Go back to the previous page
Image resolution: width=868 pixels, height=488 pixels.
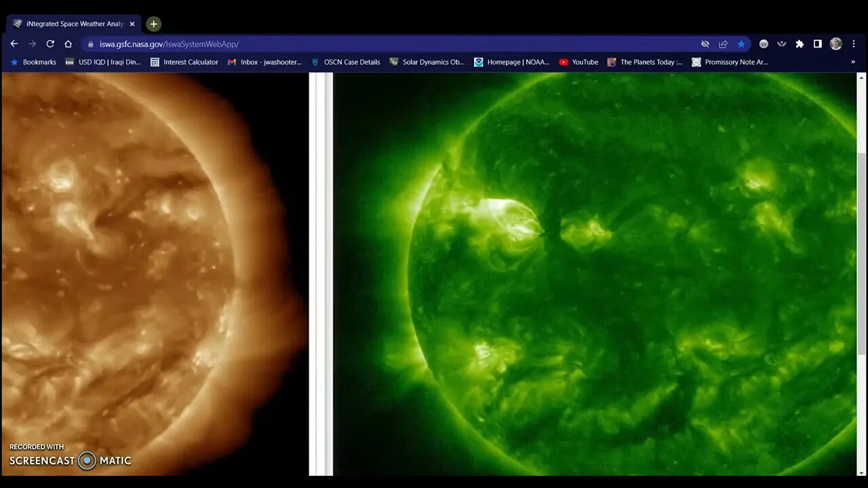click(14, 43)
